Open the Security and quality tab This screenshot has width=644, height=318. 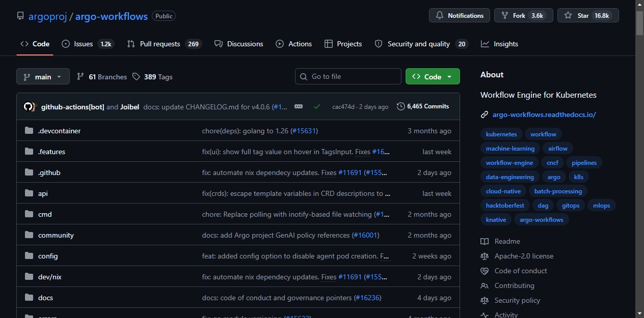(421, 44)
